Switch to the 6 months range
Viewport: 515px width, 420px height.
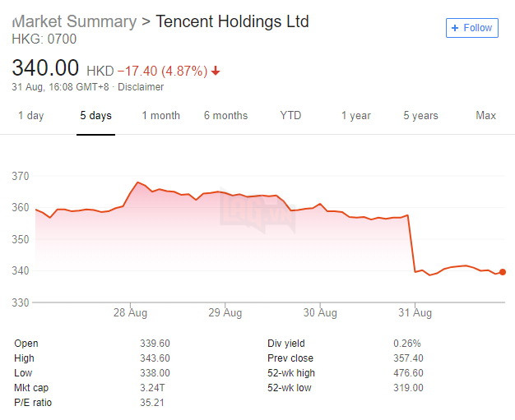click(x=225, y=116)
